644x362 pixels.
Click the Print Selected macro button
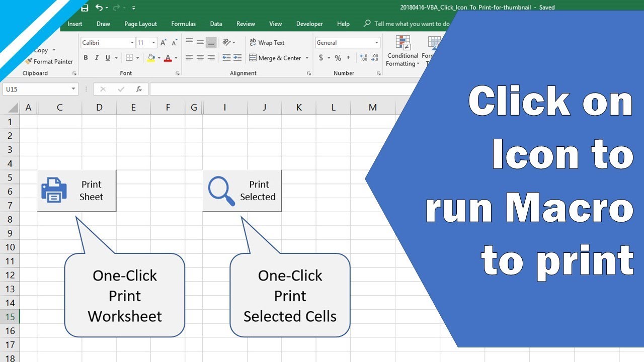click(x=242, y=191)
